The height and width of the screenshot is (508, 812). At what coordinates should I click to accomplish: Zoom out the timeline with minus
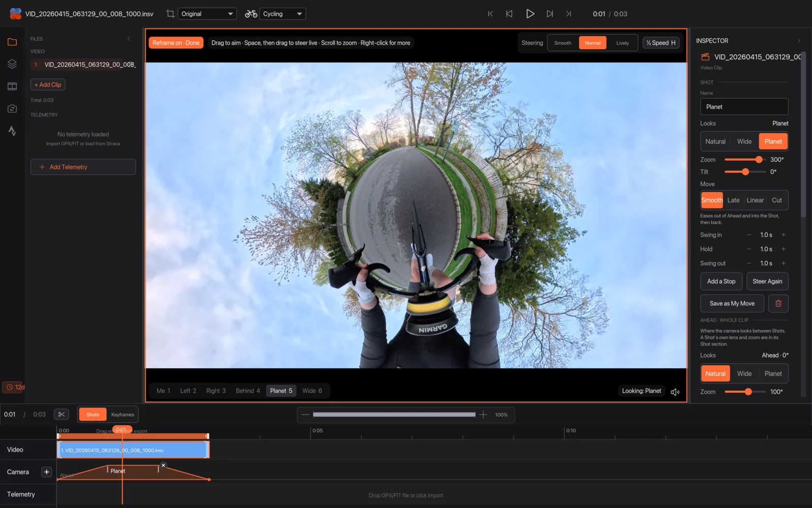[305, 415]
